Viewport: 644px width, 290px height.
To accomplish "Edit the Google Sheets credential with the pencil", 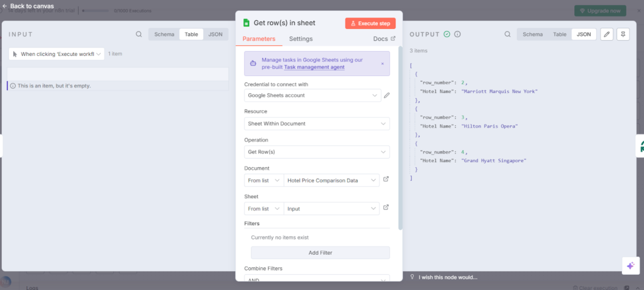I will tap(387, 95).
